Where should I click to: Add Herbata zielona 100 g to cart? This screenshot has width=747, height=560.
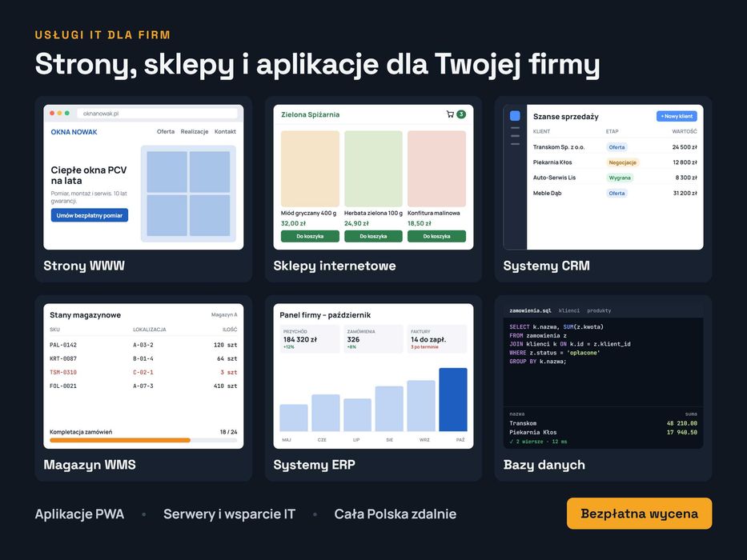[x=373, y=236]
